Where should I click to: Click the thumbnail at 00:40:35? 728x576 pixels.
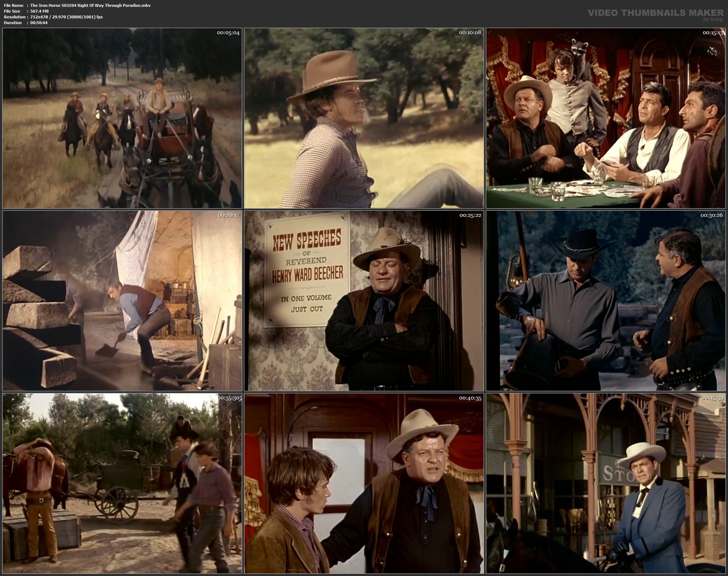364,483
